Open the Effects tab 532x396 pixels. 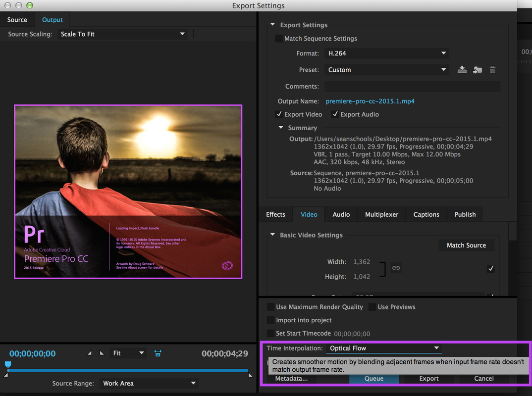point(275,214)
